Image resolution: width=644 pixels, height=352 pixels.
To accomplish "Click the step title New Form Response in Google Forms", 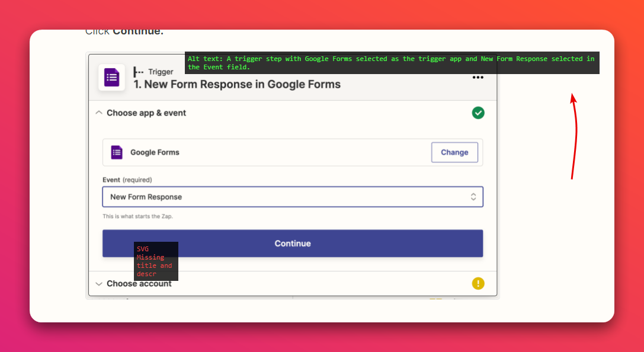I will [237, 84].
